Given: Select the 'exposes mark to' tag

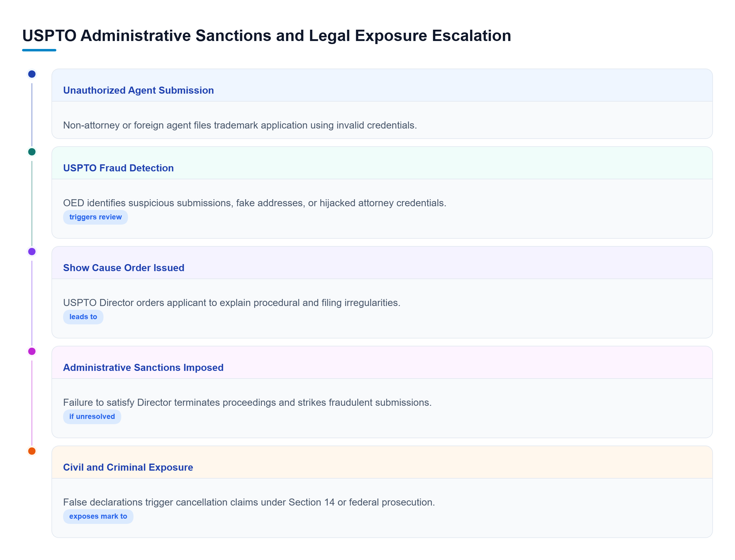Looking at the screenshot, I should (98, 516).
